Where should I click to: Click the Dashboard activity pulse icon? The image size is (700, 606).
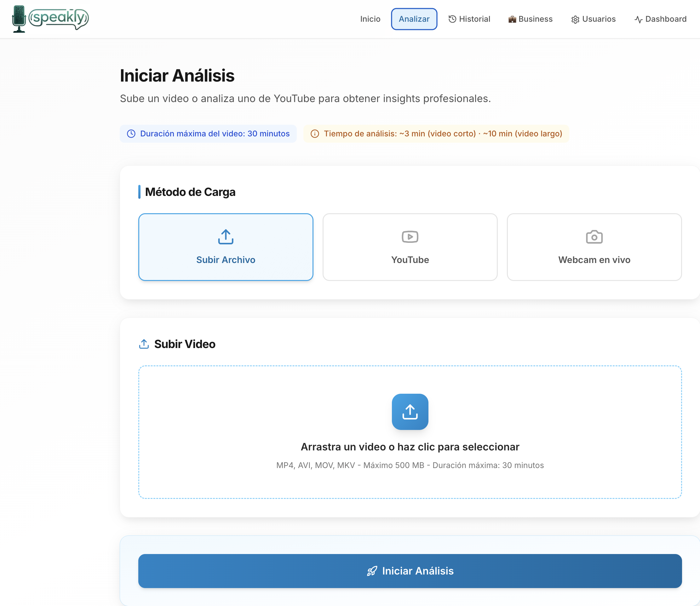click(638, 20)
